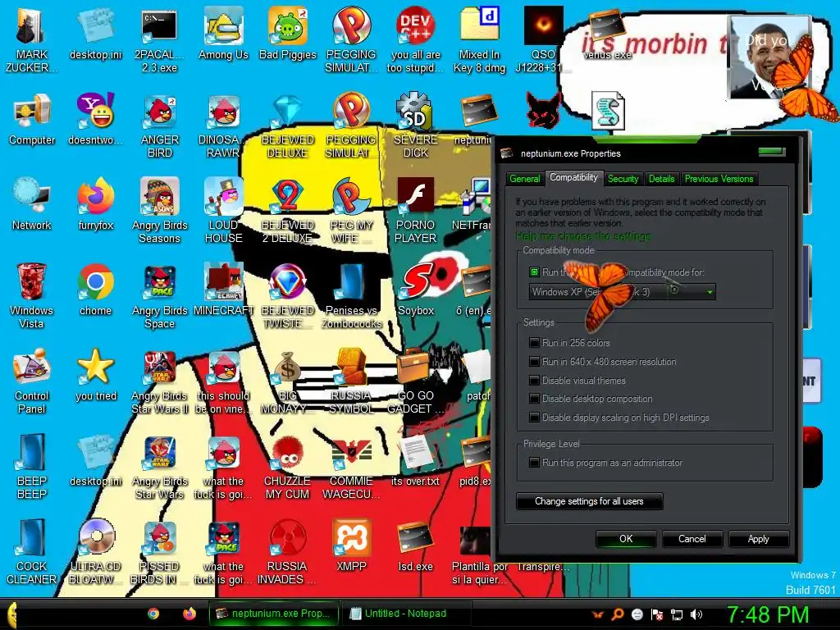The height and width of the screenshot is (630, 840).
Task: Select the CHUZZLE MY CUM icon
Action: [288, 467]
